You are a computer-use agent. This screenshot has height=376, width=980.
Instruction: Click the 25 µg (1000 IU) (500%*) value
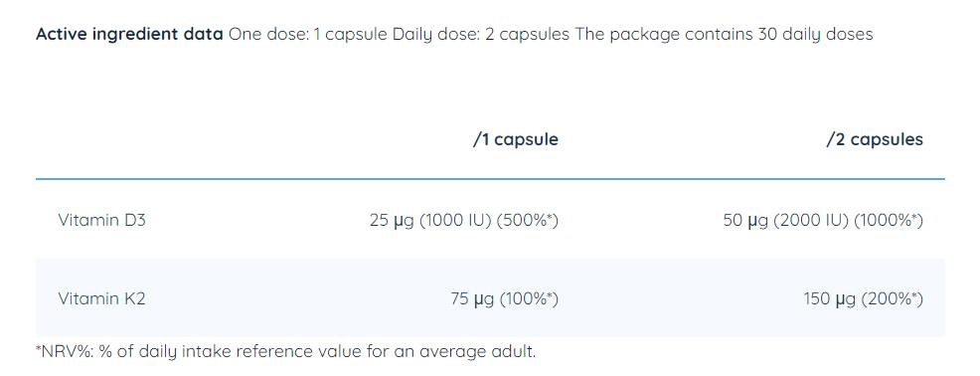(464, 221)
